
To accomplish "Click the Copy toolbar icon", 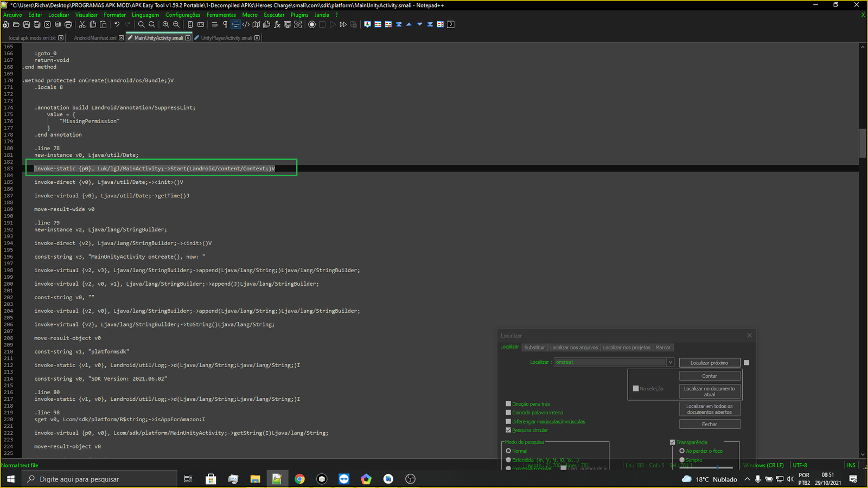I will (x=93, y=24).
